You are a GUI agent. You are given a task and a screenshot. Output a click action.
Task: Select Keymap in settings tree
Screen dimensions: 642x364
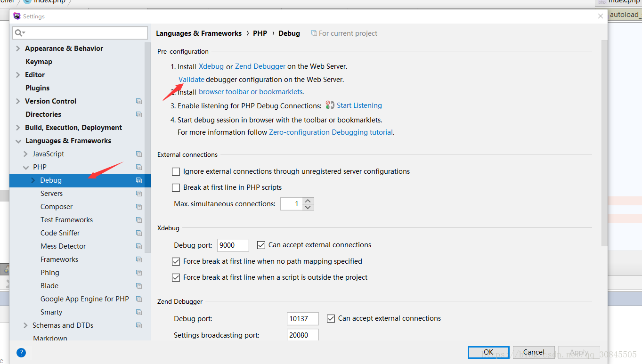(39, 62)
